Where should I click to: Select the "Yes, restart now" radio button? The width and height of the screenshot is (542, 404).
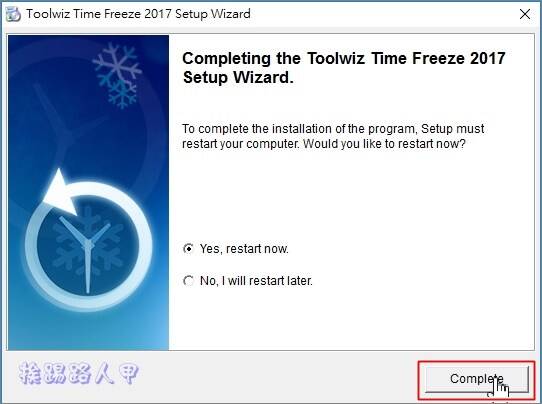(188, 248)
